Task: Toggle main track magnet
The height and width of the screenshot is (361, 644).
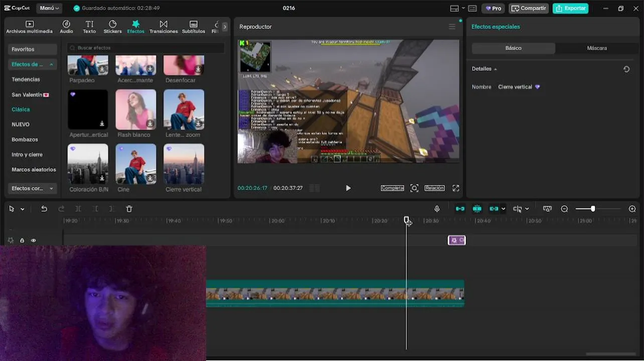Action: point(460,209)
